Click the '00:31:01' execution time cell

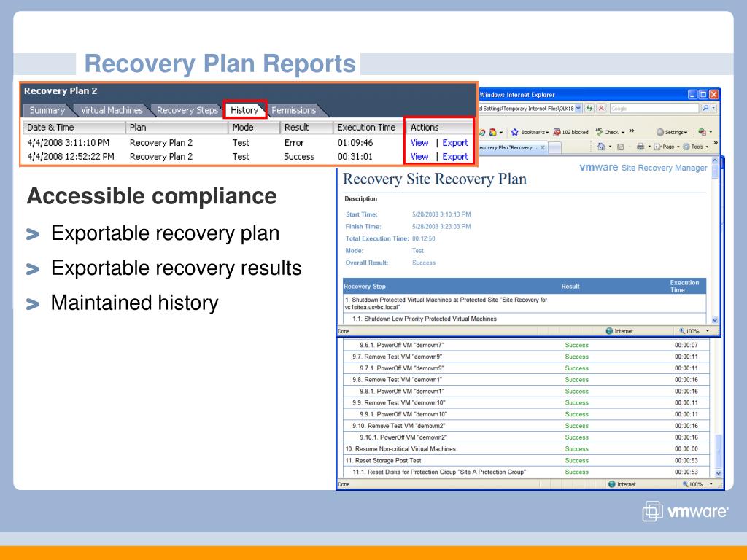pyautogui.click(x=355, y=156)
